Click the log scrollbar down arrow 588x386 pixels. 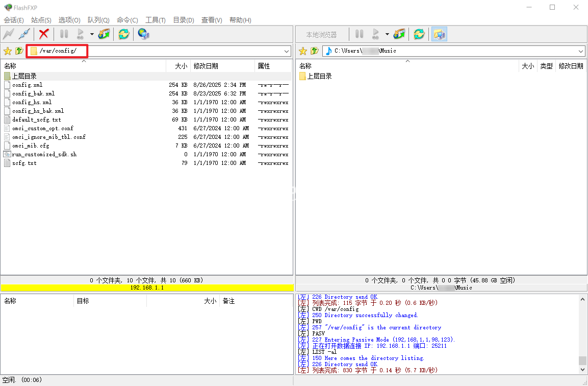582,370
